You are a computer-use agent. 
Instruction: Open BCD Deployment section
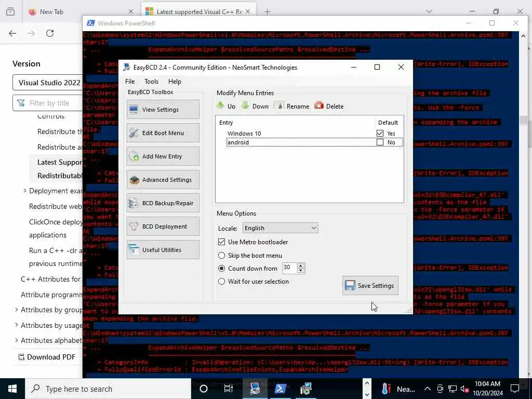[x=163, y=227]
